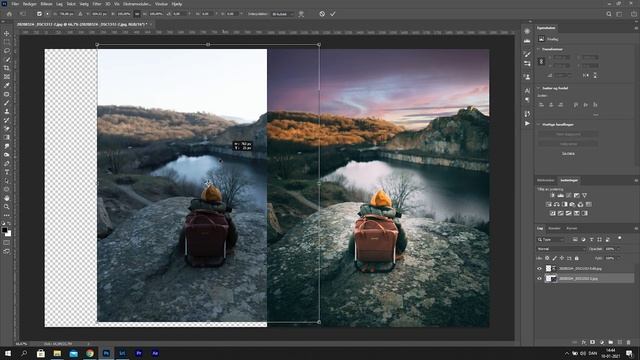Image resolution: width=640 pixels, height=360 pixels.
Task: Select the Move tool
Action: [7, 33]
